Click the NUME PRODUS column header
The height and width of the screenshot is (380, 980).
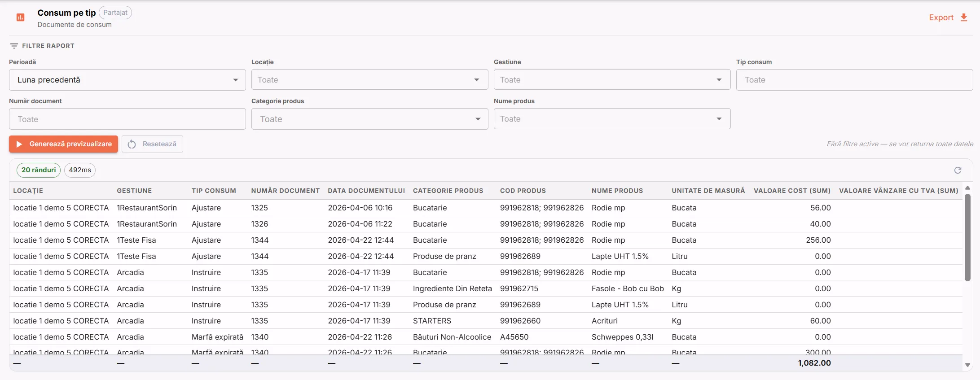click(x=617, y=191)
